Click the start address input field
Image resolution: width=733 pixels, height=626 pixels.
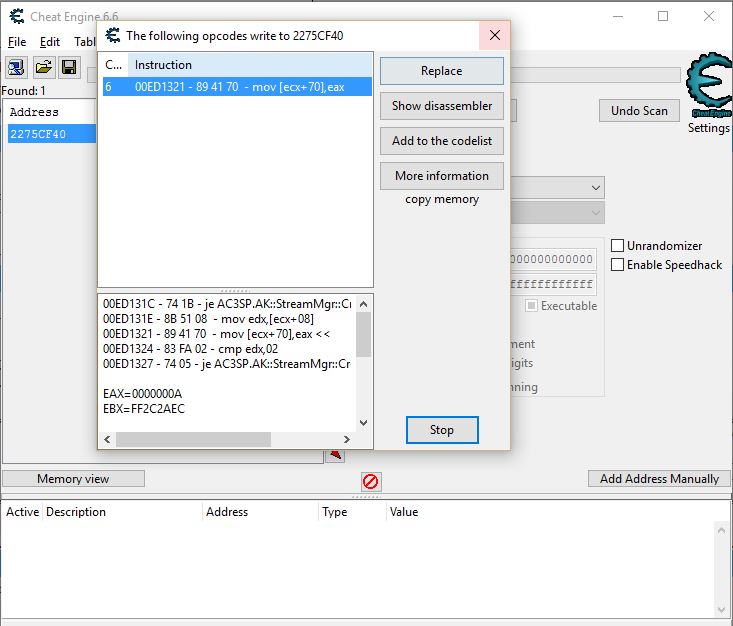pyautogui.click(x=553, y=259)
